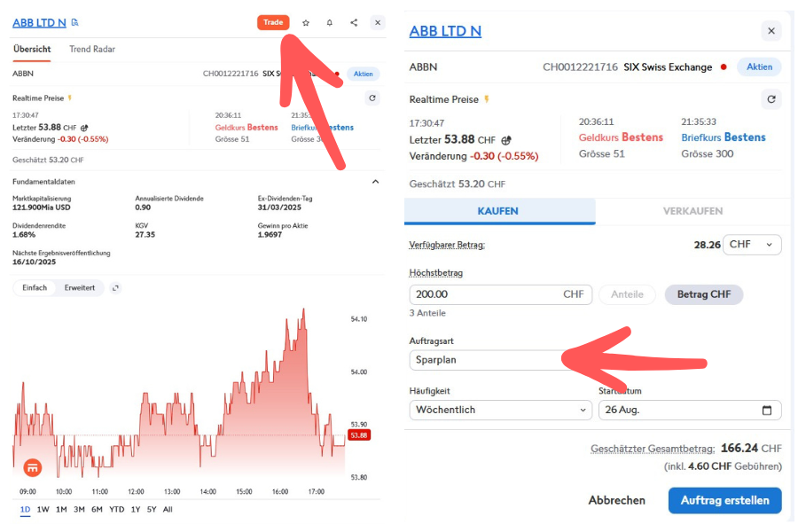Click the Gewinn pro Aktie value 1.9697
This screenshot has height=532, width=798.
(270, 235)
